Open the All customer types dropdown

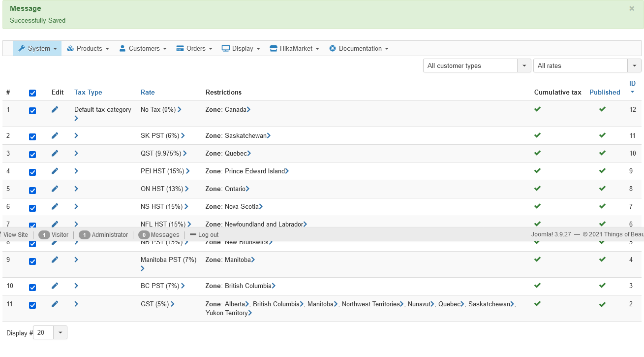(x=476, y=65)
